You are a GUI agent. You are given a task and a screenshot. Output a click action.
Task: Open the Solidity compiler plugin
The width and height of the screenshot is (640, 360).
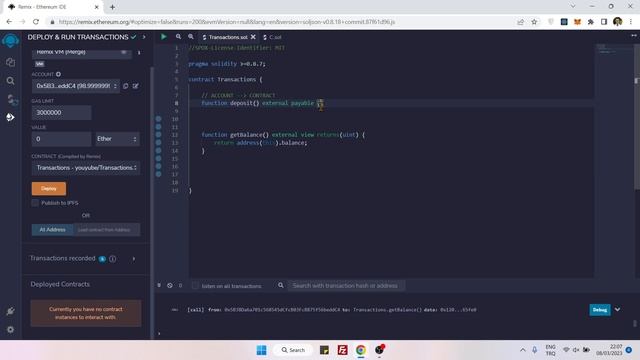11,99
